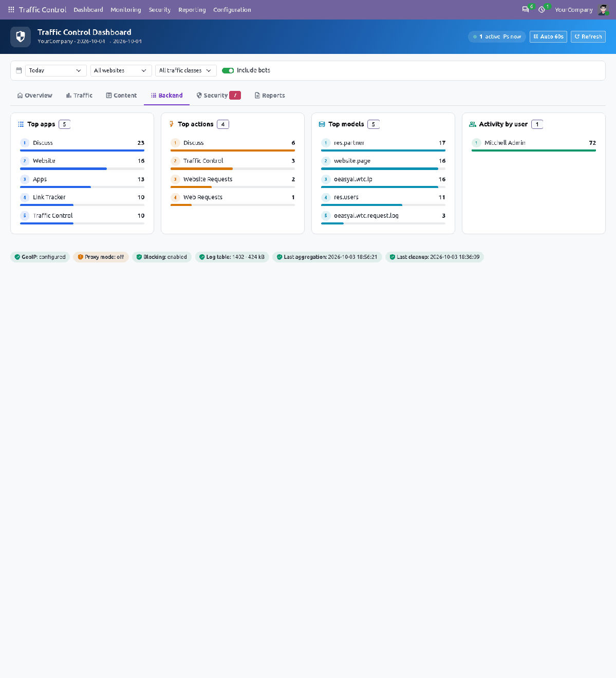
Task: Switch to the Reports tab
Action: coord(270,96)
